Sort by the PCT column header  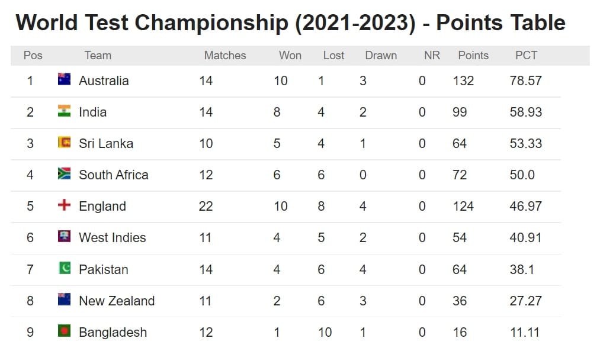pyautogui.click(x=526, y=56)
